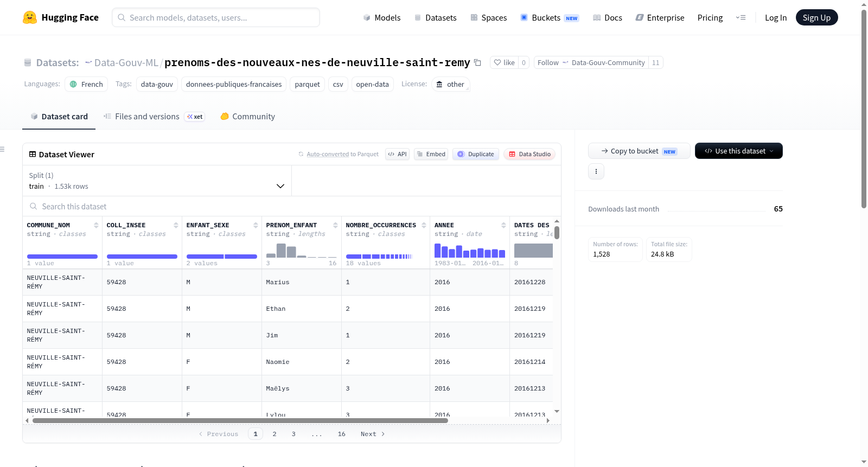Open Spaces in navigation
The height and width of the screenshot is (467, 868).
pos(489,17)
